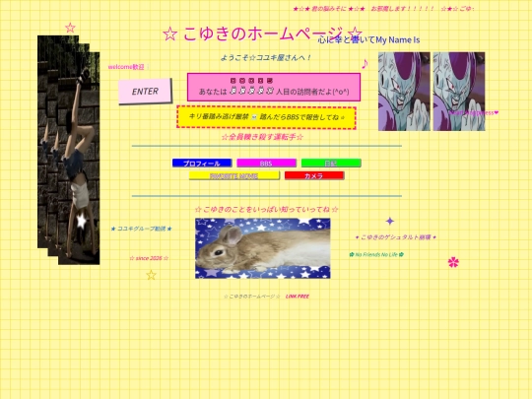
Task: Click the footer ☆ こゆきのホームページ ☆ text
Action: pos(252,297)
